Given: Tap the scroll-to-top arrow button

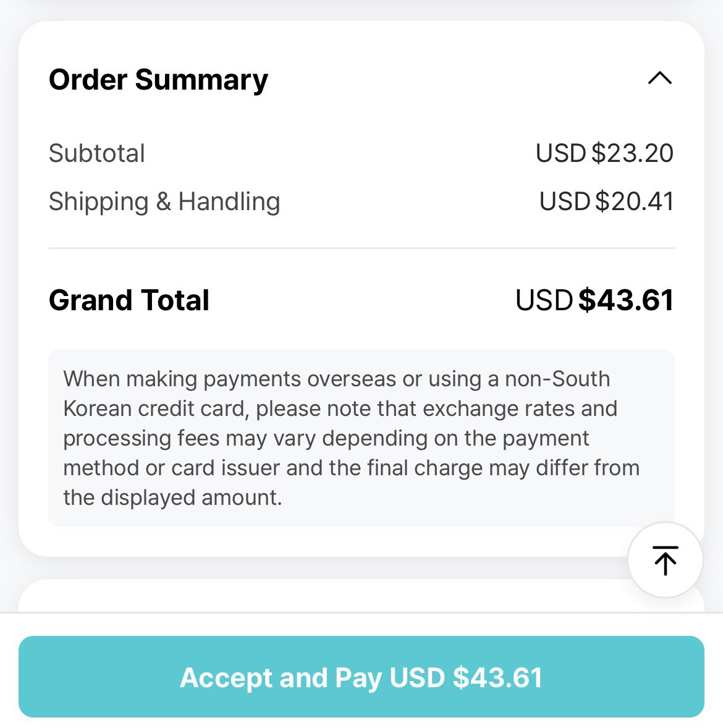Looking at the screenshot, I should coord(666,560).
